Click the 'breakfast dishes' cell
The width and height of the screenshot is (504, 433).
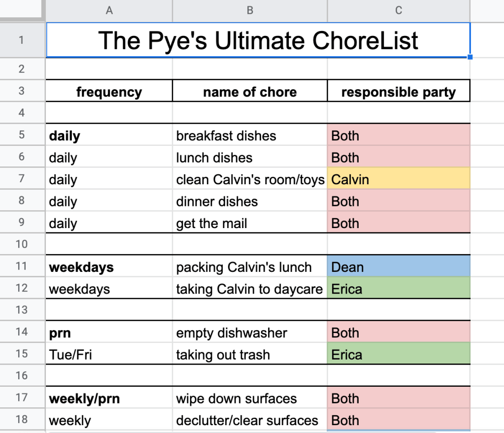[x=250, y=135]
